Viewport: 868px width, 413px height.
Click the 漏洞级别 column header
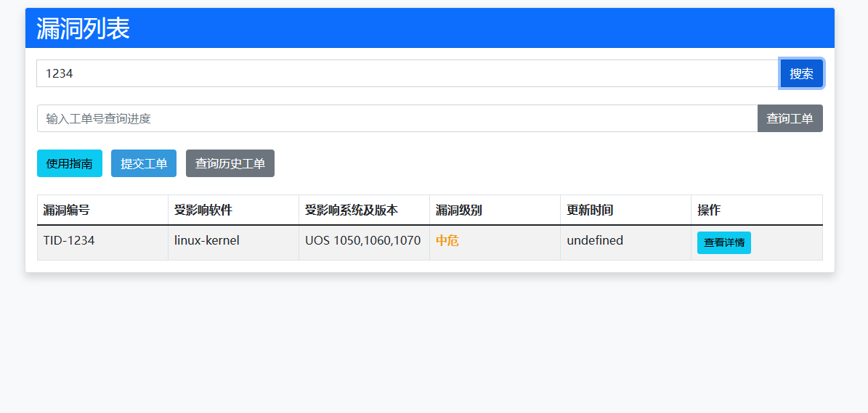459,210
